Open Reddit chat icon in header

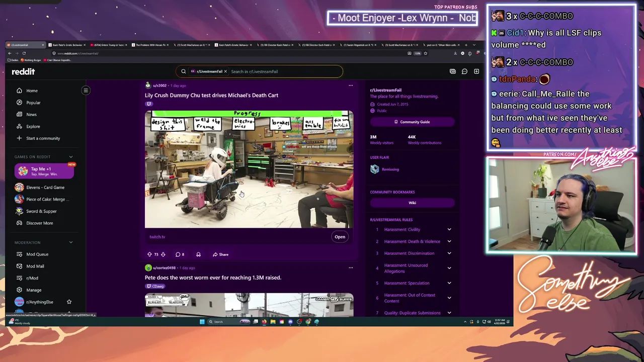pyautogui.click(x=464, y=71)
